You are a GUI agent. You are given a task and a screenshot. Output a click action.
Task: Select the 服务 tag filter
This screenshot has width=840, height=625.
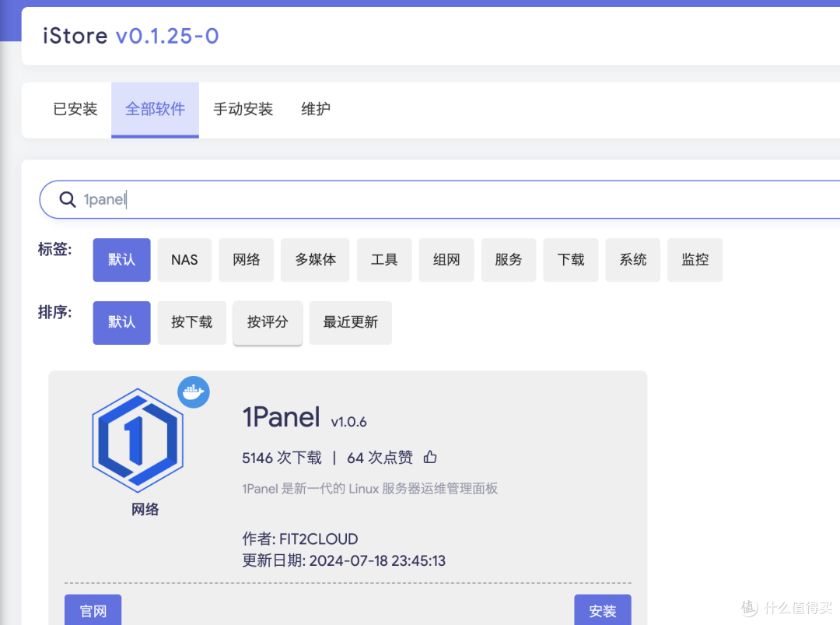508,259
